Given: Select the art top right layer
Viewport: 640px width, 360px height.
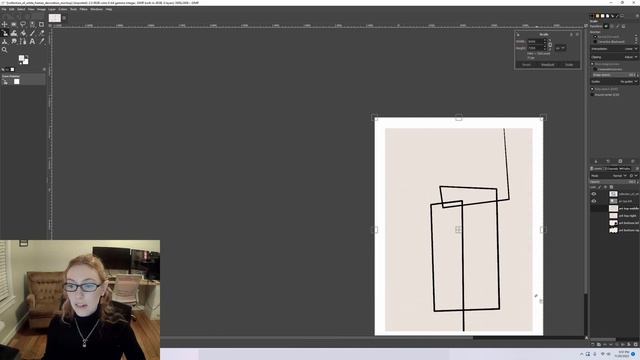Looking at the screenshot, I should coord(615,216).
